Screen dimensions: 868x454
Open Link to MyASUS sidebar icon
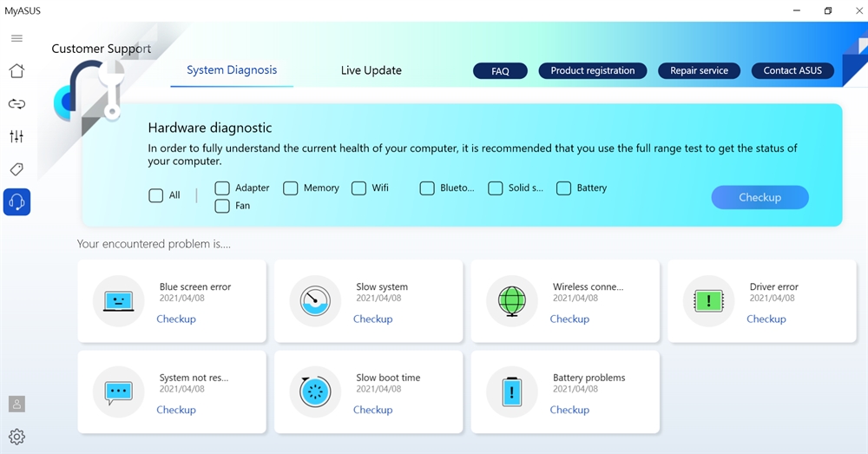pos(16,103)
